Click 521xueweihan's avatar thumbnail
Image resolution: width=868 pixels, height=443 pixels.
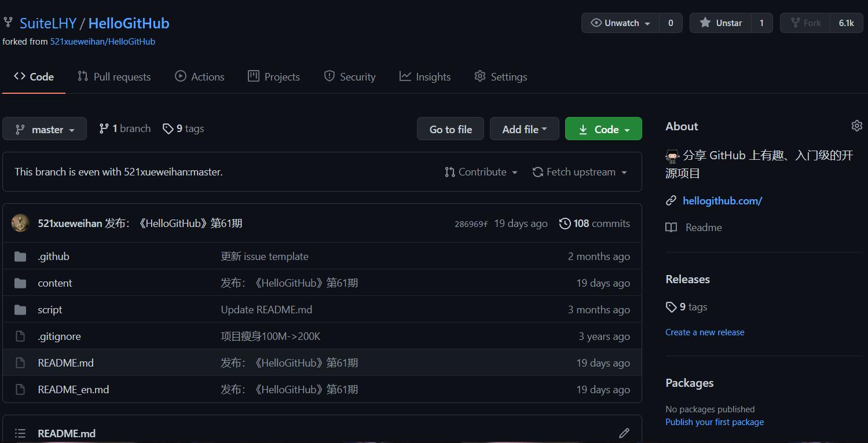(x=20, y=223)
